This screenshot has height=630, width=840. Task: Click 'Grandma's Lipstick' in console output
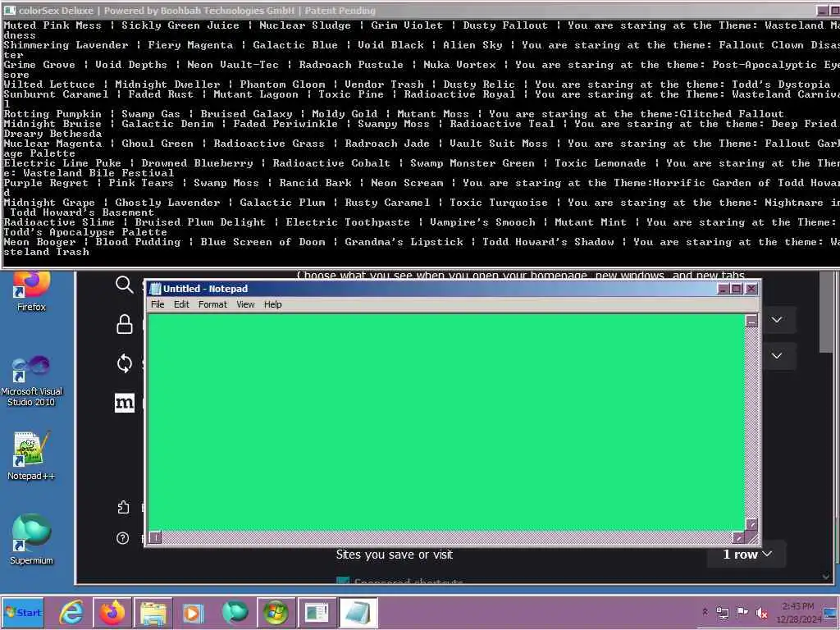tap(404, 242)
